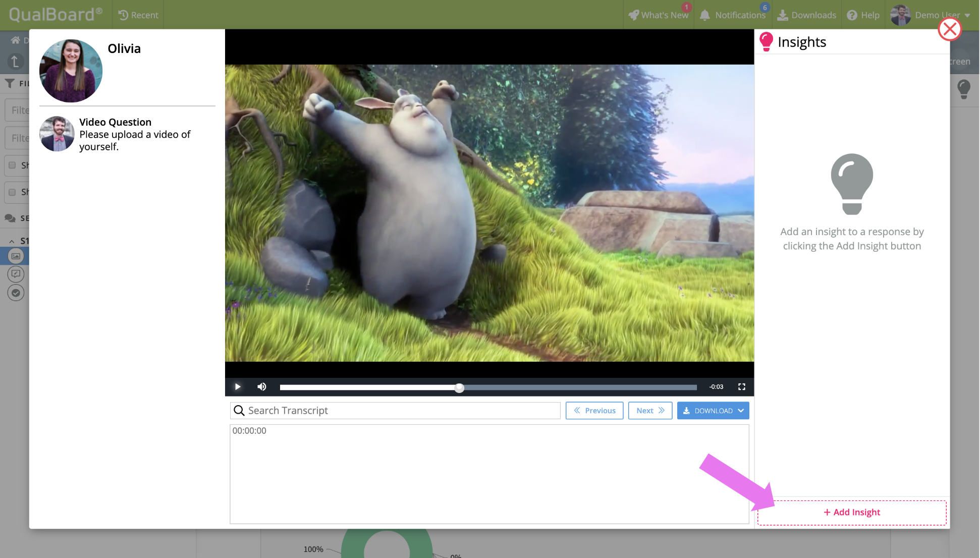Enter fullscreen video mode
The image size is (980, 558).
741,387
